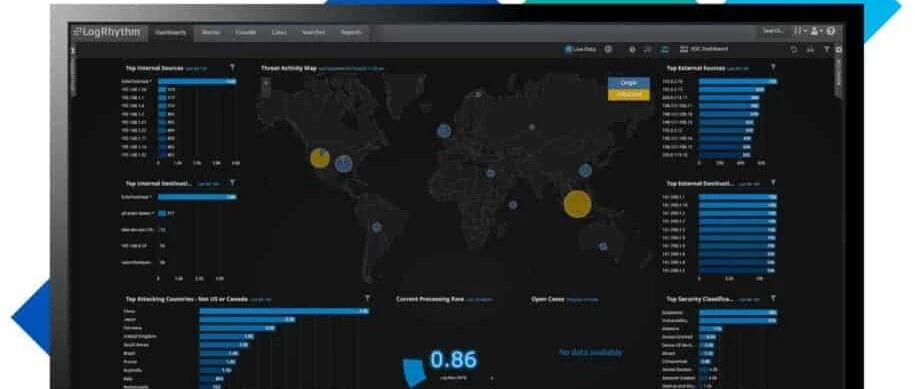Click the Top Internal Sources time range link
The image size is (915, 389).
(196, 68)
